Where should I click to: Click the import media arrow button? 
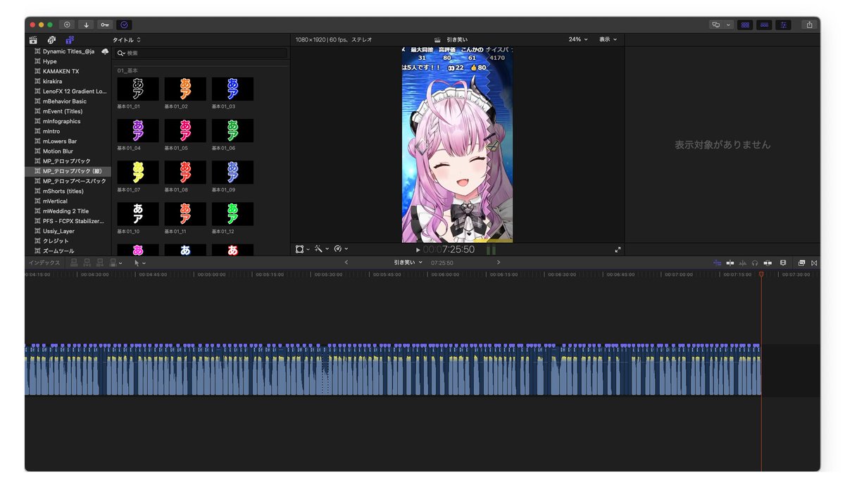pyautogui.click(x=87, y=25)
